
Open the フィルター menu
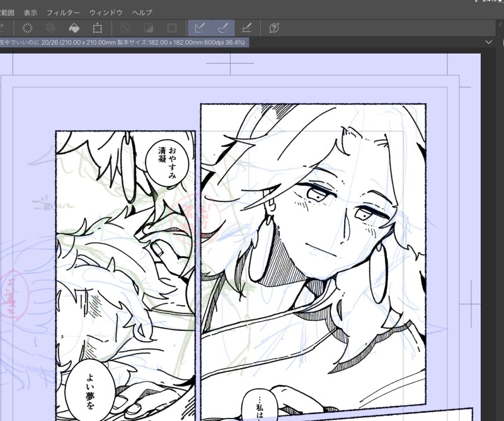point(63,13)
